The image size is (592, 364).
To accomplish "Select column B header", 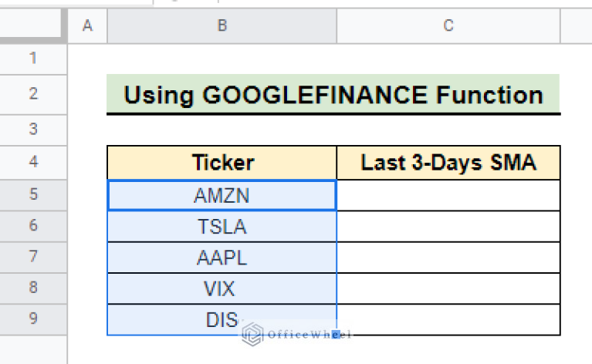I will [222, 25].
